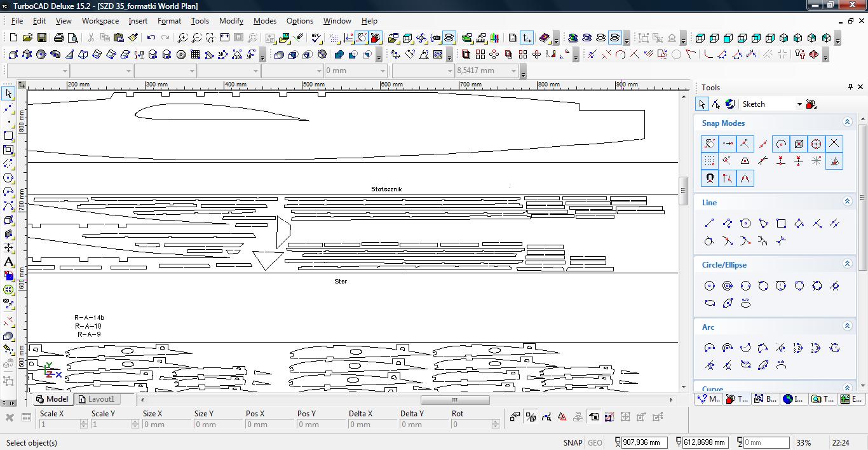Toggle the GEO status bar indicator
The image size is (868, 450).
tap(595, 442)
